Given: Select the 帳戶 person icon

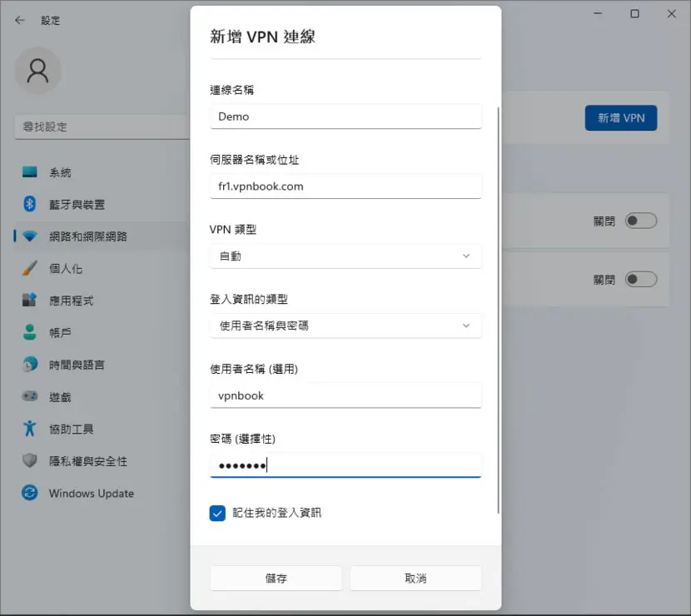Looking at the screenshot, I should [29, 332].
